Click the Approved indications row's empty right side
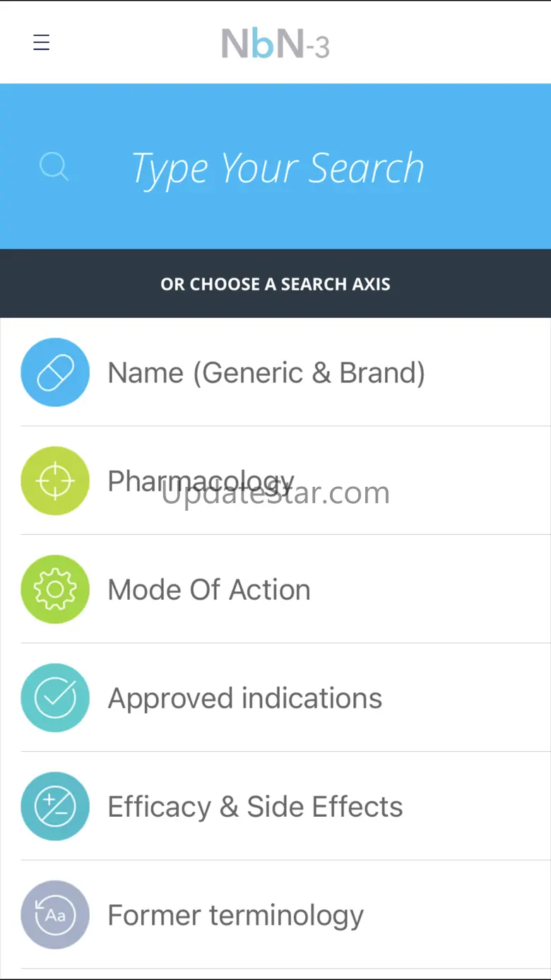Screen dimensions: 551x980 tap(473, 698)
